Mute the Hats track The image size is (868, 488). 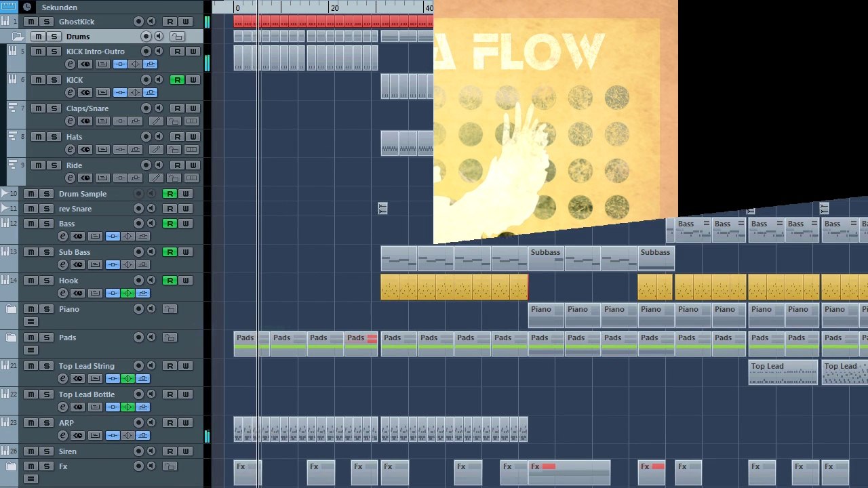tap(39, 137)
